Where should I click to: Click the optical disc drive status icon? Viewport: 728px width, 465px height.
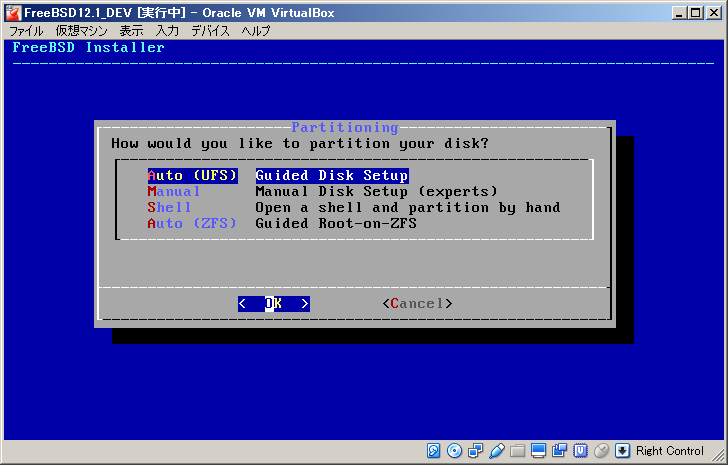(x=455, y=450)
